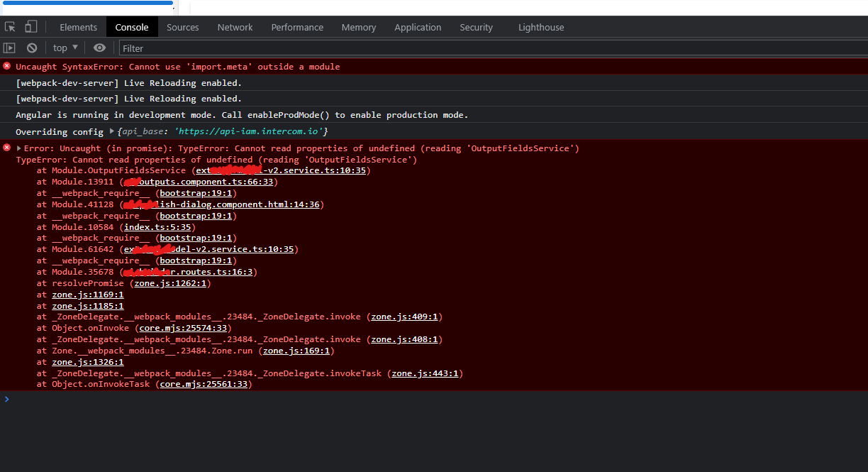Switch to the Performance tab

(x=297, y=27)
